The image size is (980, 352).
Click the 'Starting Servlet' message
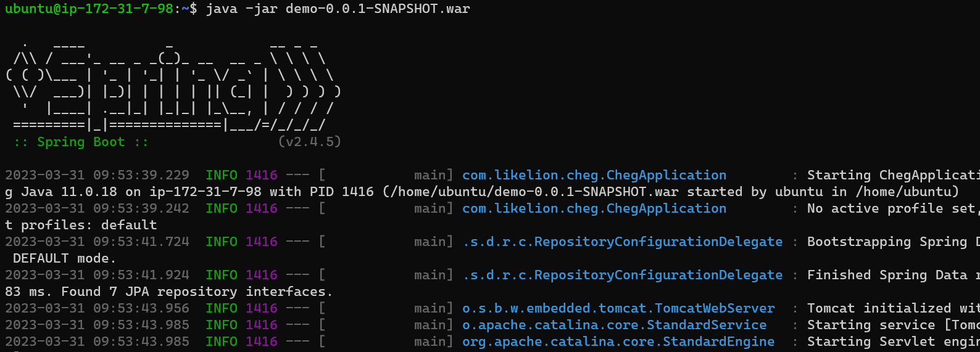pyautogui.click(x=894, y=342)
